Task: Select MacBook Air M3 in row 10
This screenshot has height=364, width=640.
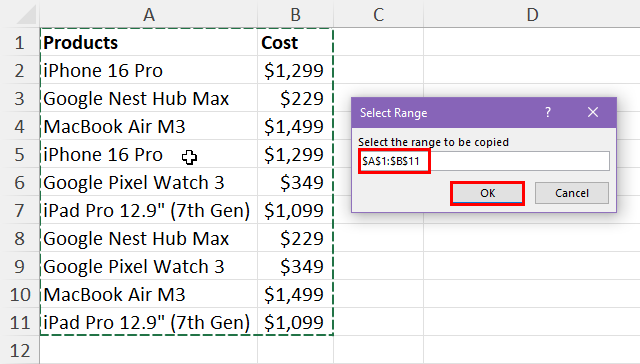Action: coord(149,294)
